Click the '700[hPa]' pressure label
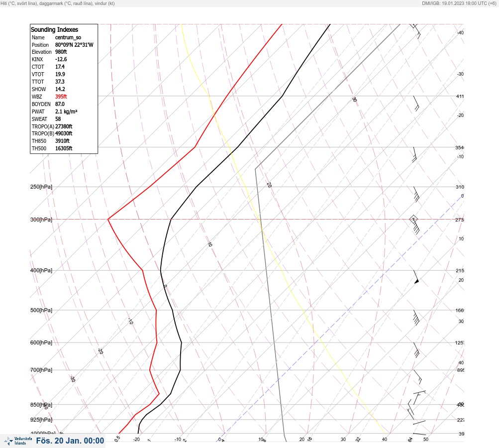 click(x=41, y=370)
